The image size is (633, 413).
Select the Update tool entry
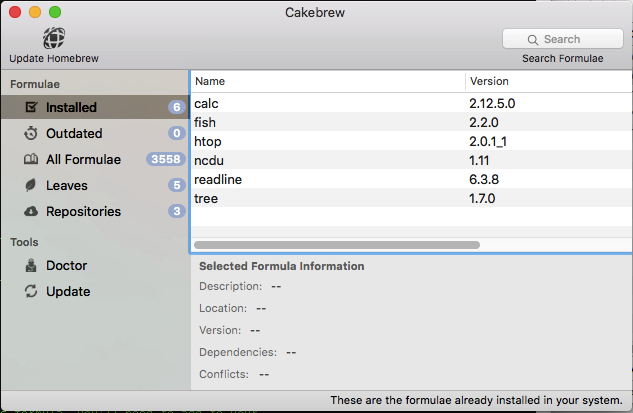pyautogui.click(x=95, y=291)
